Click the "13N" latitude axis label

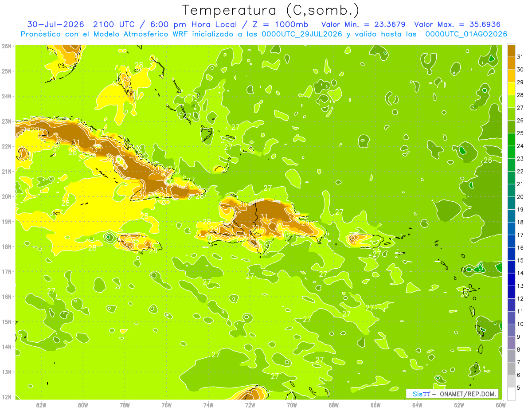pyautogui.click(x=7, y=372)
